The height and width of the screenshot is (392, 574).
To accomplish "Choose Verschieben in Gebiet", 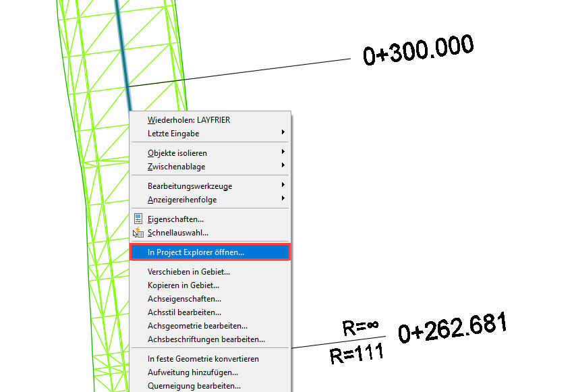I will pos(189,272).
